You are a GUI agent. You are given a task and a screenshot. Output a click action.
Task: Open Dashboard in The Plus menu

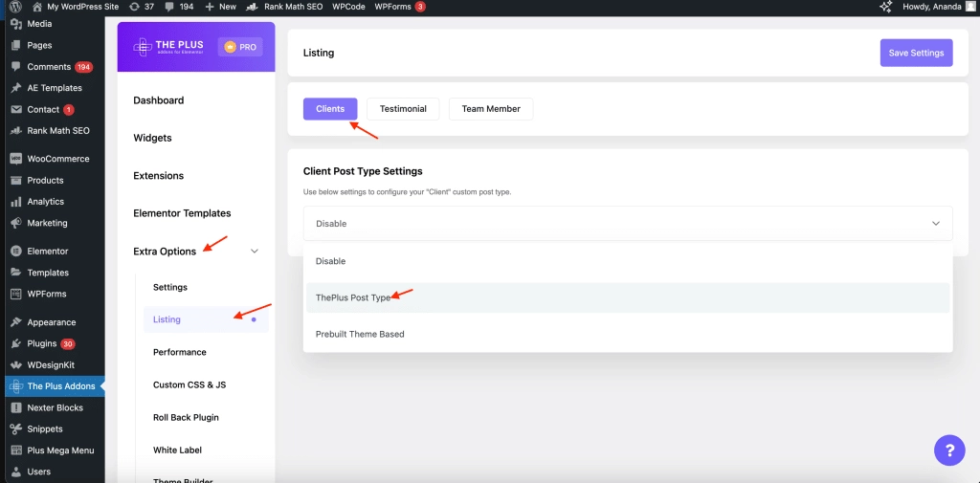[x=159, y=100]
